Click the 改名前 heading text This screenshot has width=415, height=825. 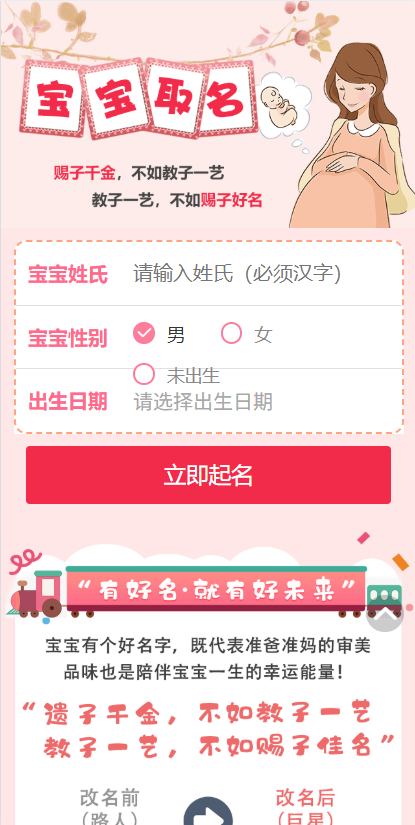pyautogui.click(x=109, y=798)
